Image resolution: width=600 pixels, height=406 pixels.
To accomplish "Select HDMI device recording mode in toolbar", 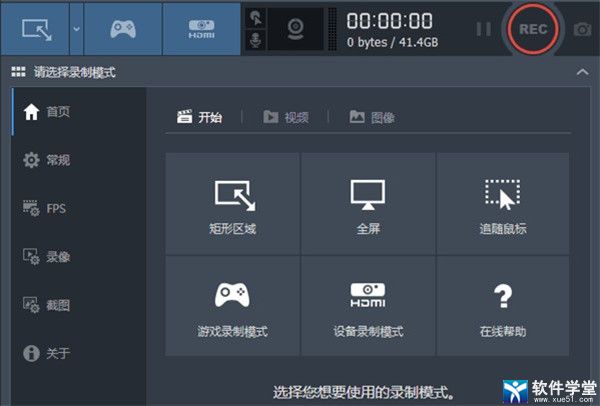I will coord(201,28).
